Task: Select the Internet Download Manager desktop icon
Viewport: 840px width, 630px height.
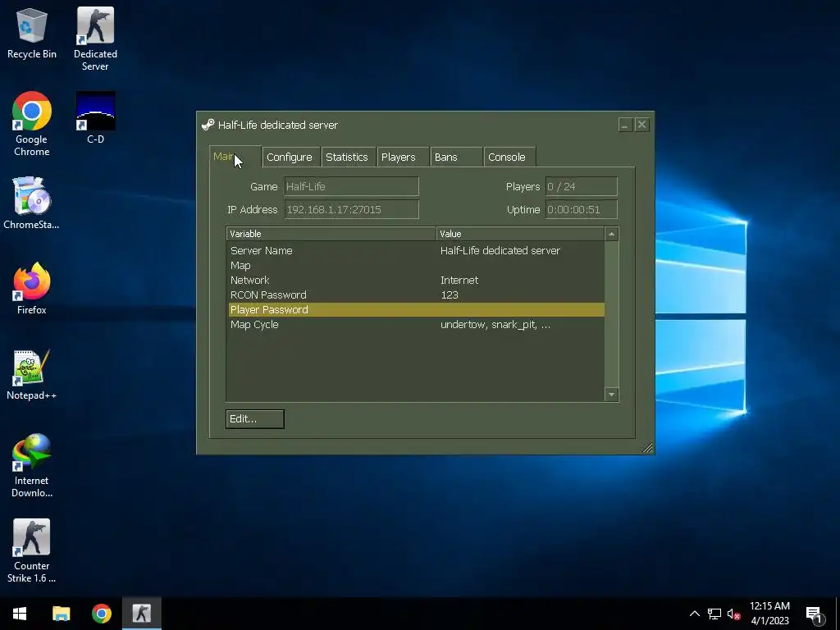Action: point(32,466)
